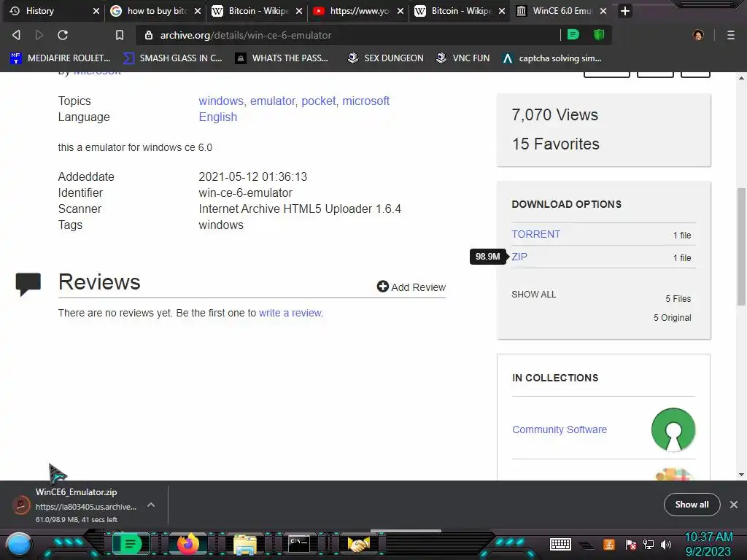Screen dimensions: 747x560
Task: Open the Action Center flag icon
Action: point(631,544)
